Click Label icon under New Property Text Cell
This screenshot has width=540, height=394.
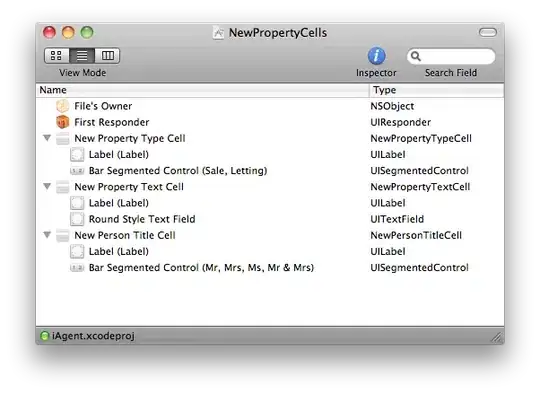pos(77,203)
